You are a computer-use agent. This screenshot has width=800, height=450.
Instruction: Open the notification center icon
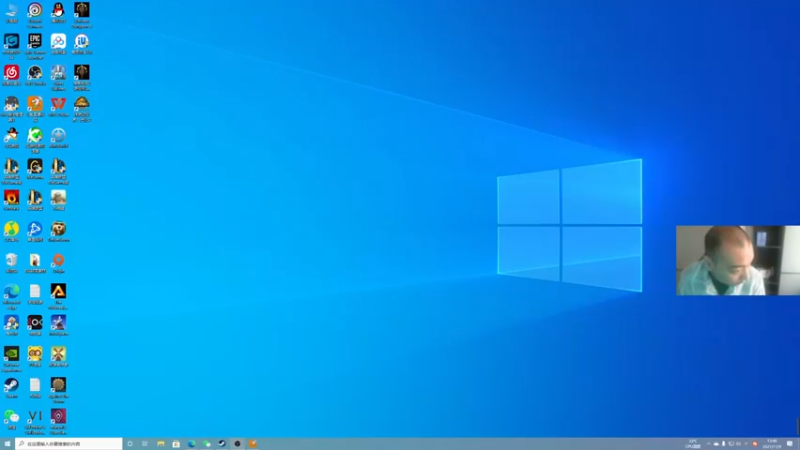[790, 444]
